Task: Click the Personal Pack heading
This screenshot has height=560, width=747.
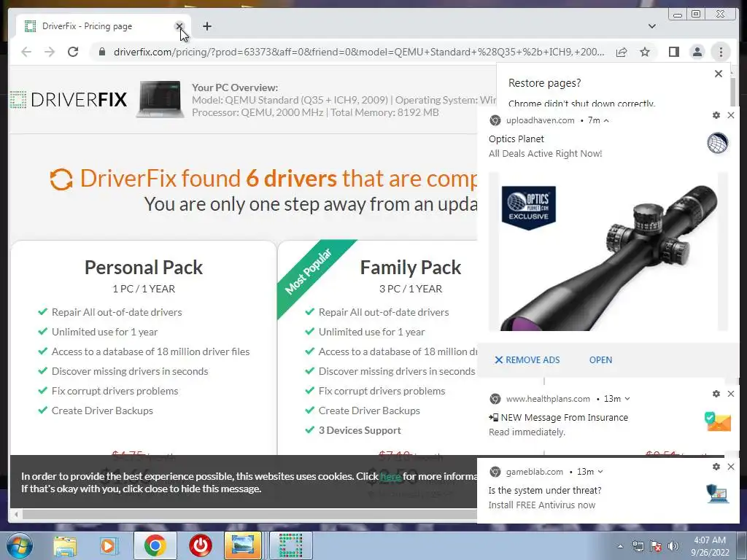Action: [x=144, y=267]
